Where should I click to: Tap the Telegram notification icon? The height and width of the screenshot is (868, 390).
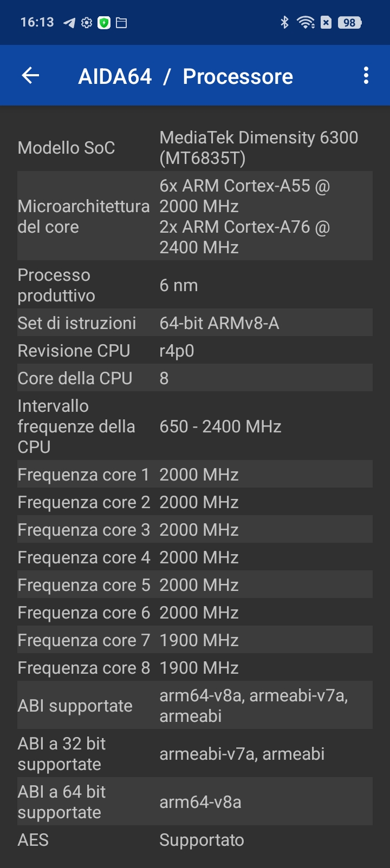[x=69, y=23]
